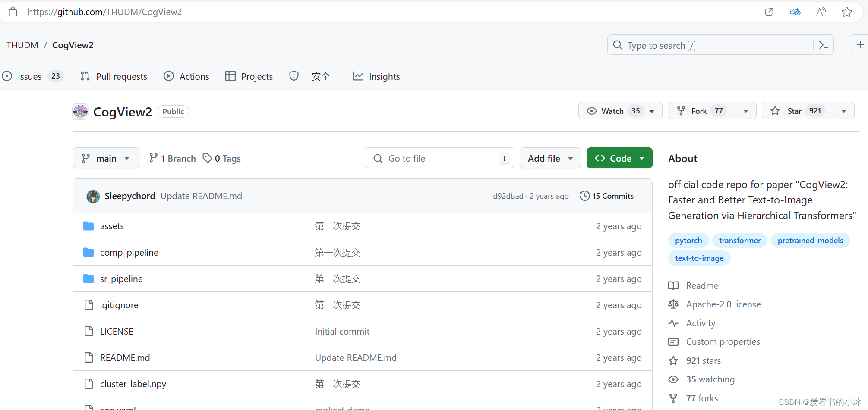
Task: Open the Insights tab
Action: pos(376,76)
